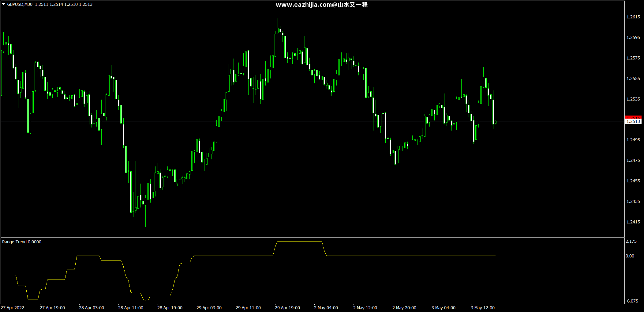
Task: Select price scale label 1.2595
Action: (x=633, y=37)
